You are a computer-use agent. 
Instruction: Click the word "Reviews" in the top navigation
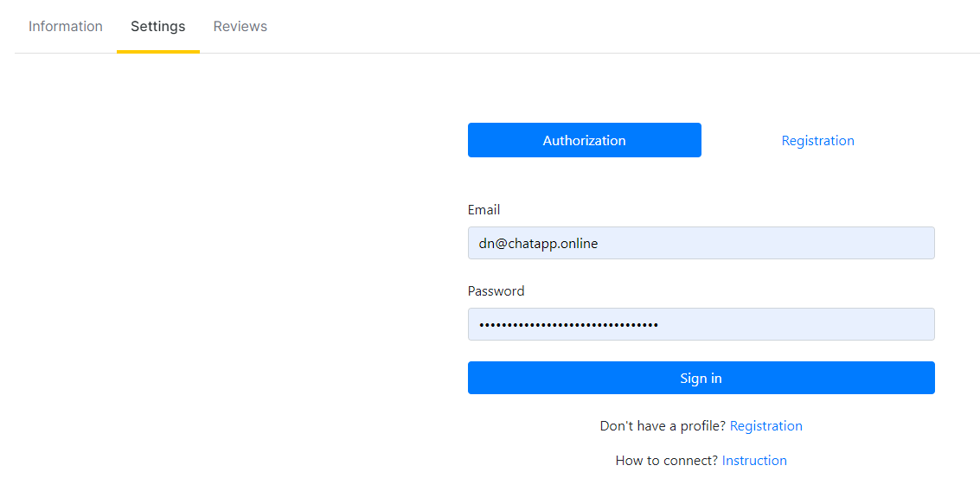(240, 26)
